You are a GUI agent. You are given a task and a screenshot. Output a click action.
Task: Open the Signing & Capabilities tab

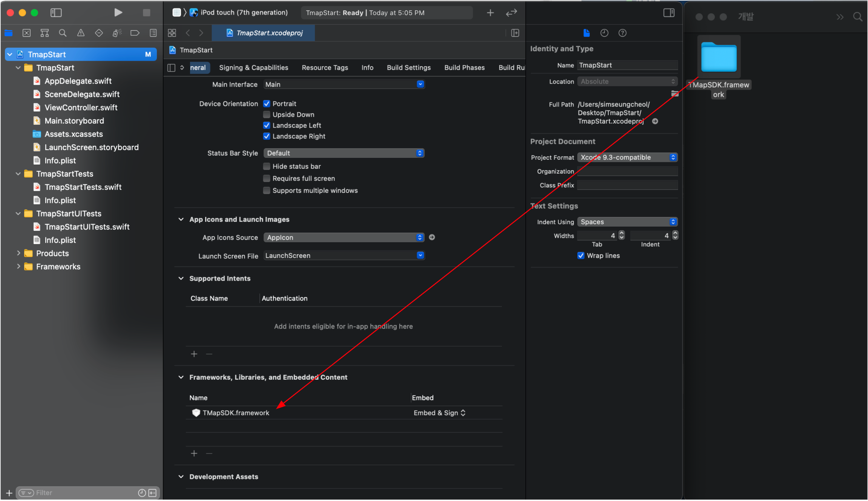click(253, 68)
